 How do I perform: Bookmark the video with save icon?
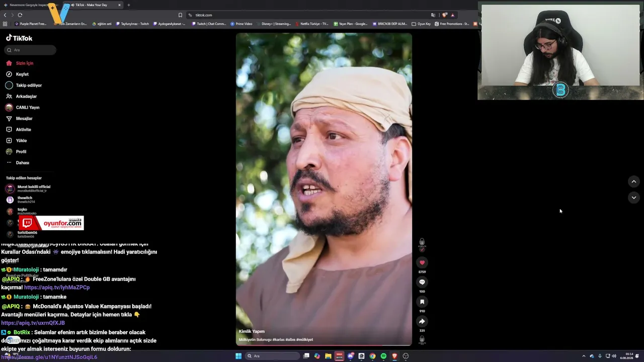pyautogui.click(x=422, y=302)
